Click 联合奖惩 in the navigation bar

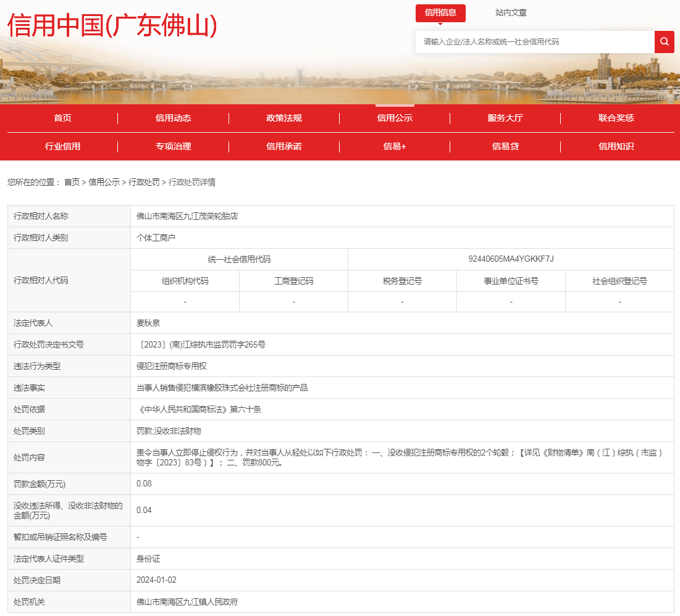pyautogui.click(x=616, y=119)
